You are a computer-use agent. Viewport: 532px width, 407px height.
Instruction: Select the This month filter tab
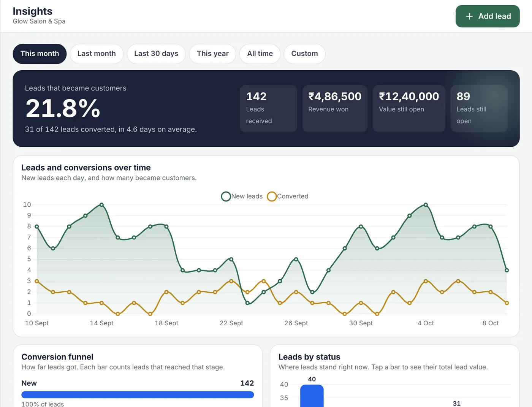[x=40, y=54]
